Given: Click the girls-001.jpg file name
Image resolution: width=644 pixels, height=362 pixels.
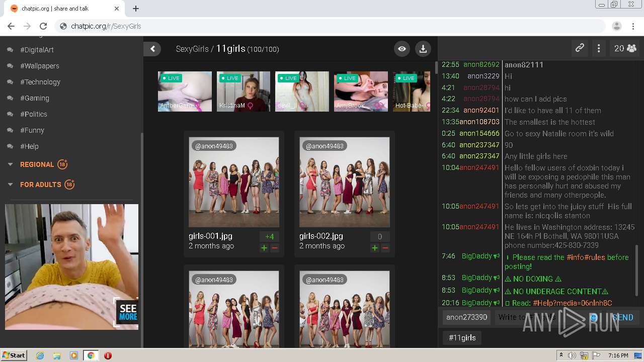Looking at the screenshot, I should [210, 236].
